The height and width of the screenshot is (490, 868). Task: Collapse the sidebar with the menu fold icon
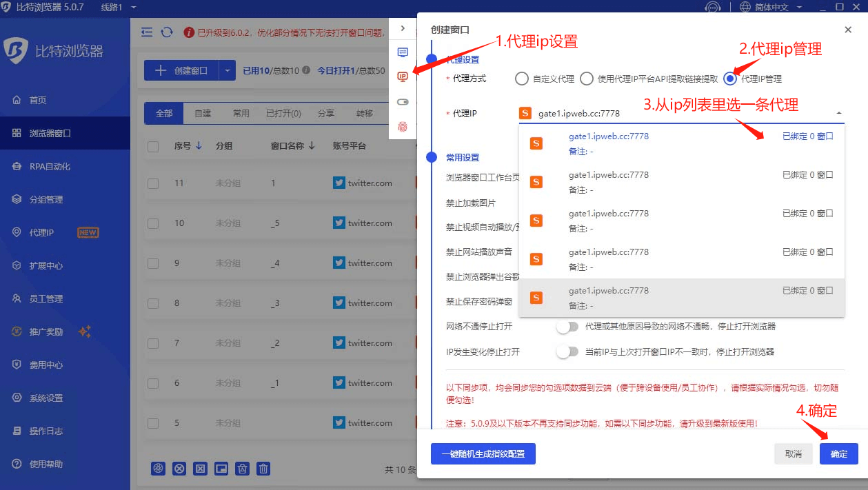click(x=146, y=32)
